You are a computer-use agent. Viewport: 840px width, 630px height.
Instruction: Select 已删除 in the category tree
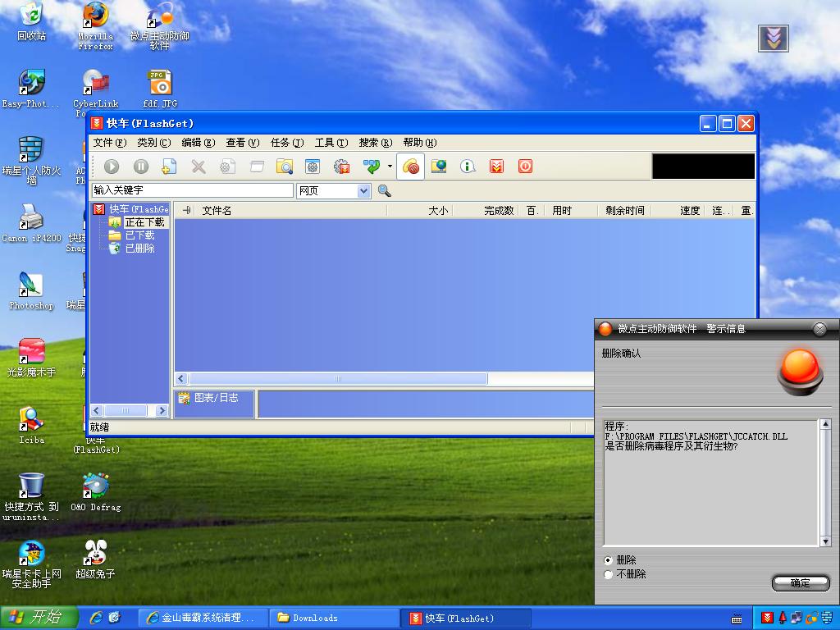[139, 248]
